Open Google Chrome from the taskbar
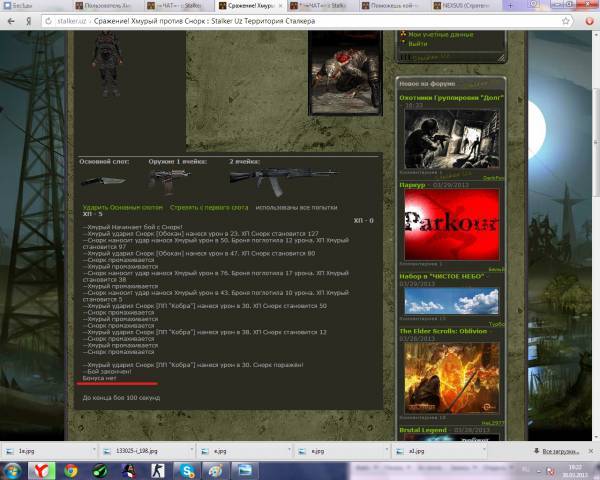 pos(71,470)
